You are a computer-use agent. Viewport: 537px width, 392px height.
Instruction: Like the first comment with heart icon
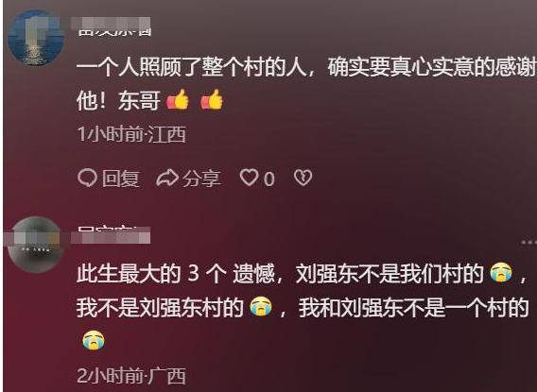[x=249, y=178]
